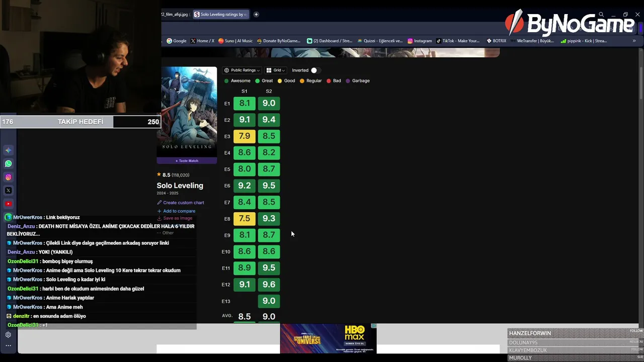Click the Taste Match button
This screenshot has height=362, width=644.
pos(187,160)
